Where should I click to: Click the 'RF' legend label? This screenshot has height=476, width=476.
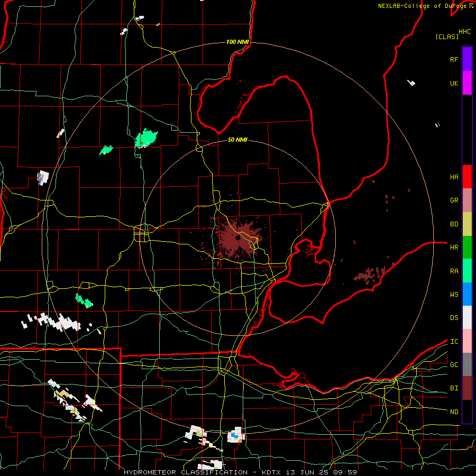(x=454, y=59)
